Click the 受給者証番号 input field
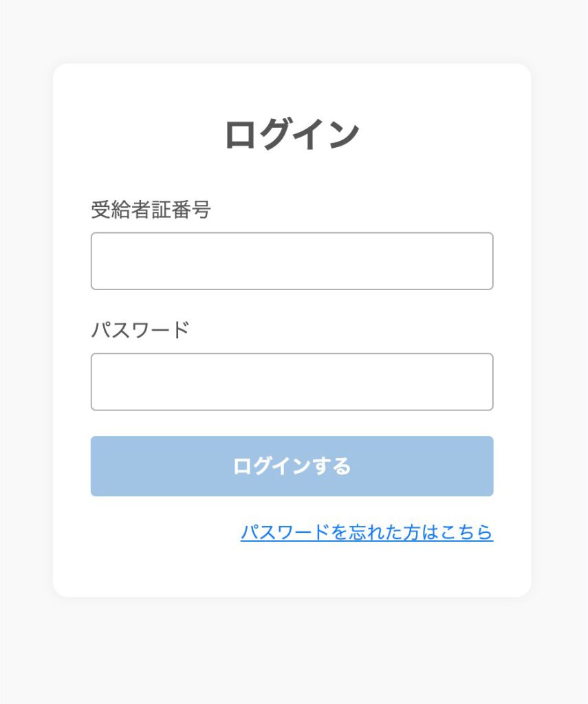Image resolution: width=588 pixels, height=704 pixels. click(292, 261)
